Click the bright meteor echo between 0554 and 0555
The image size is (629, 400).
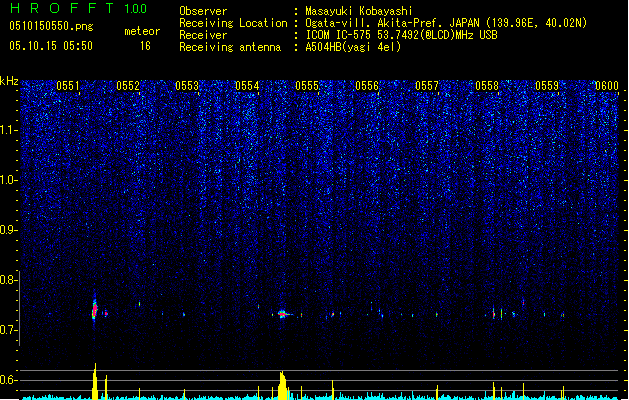point(282,314)
